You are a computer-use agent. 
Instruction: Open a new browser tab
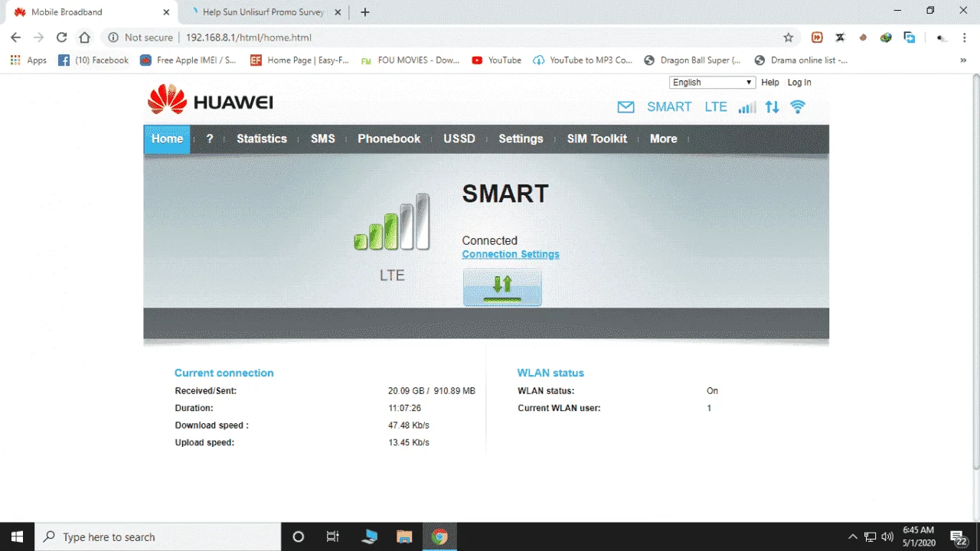tap(365, 12)
